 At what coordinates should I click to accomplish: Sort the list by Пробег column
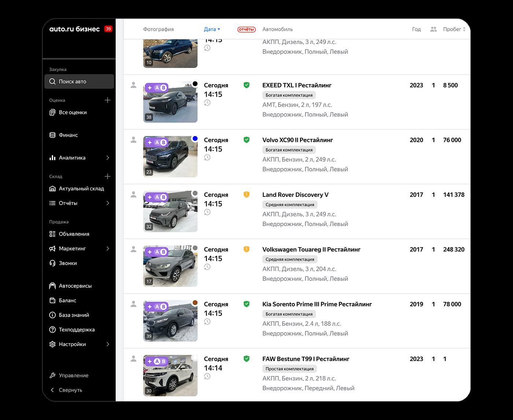pyautogui.click(x=454, y=29)
